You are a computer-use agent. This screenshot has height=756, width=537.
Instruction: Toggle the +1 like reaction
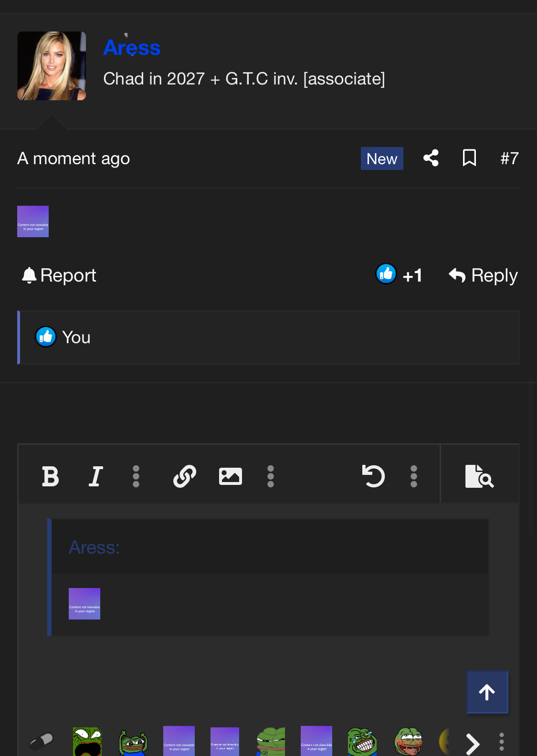coord(399,275)
